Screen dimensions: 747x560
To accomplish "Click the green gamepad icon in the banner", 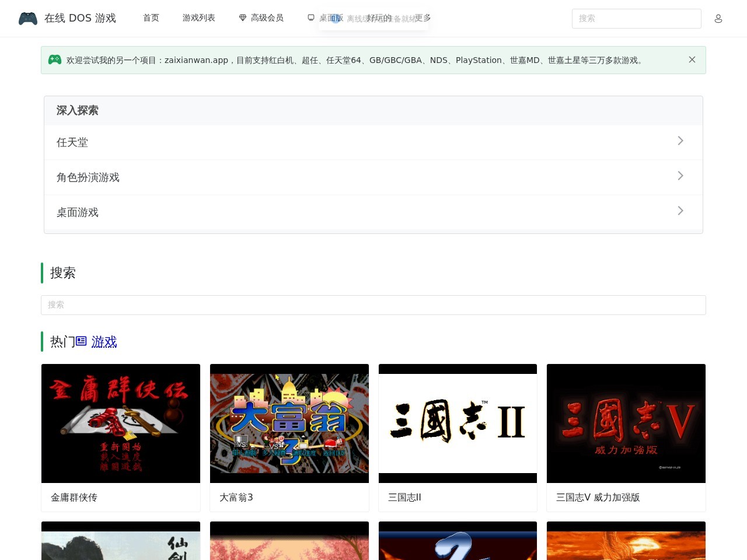I will point(55,60).
